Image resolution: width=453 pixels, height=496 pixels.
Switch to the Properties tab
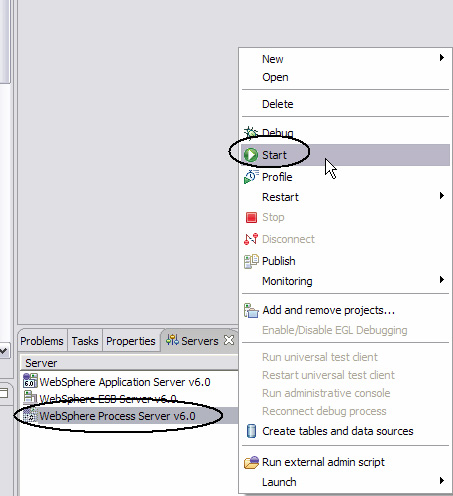[131, 341]
